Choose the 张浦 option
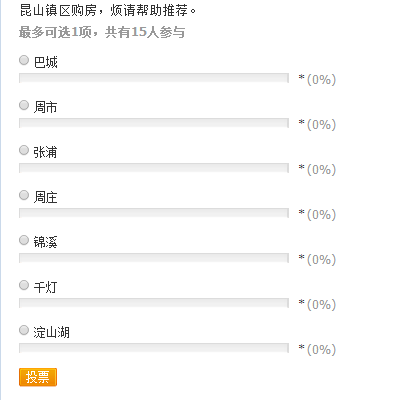The width and height of the screenshot is (399, 400). (24, 150)
